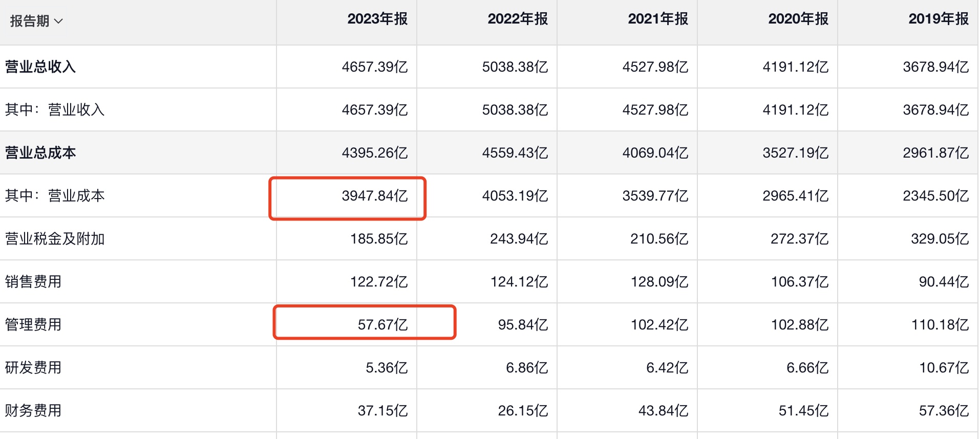Select the 2022年报 column header

(x=518, y=19)
